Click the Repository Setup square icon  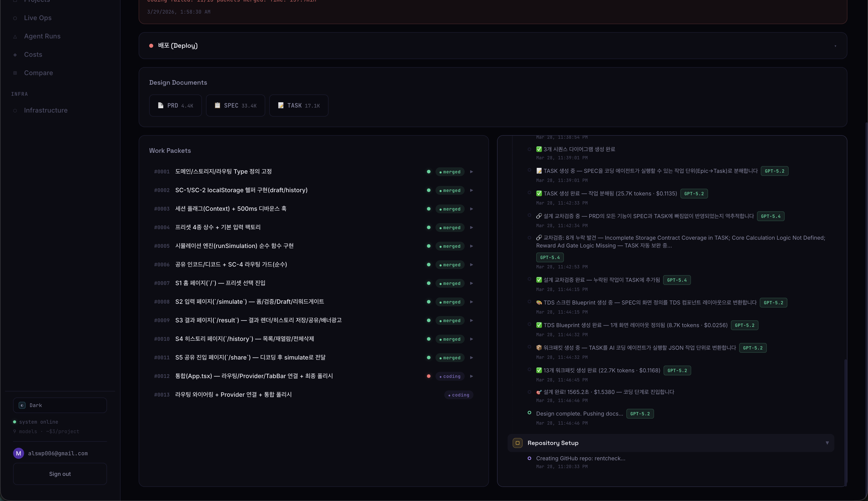click(517, 443)
